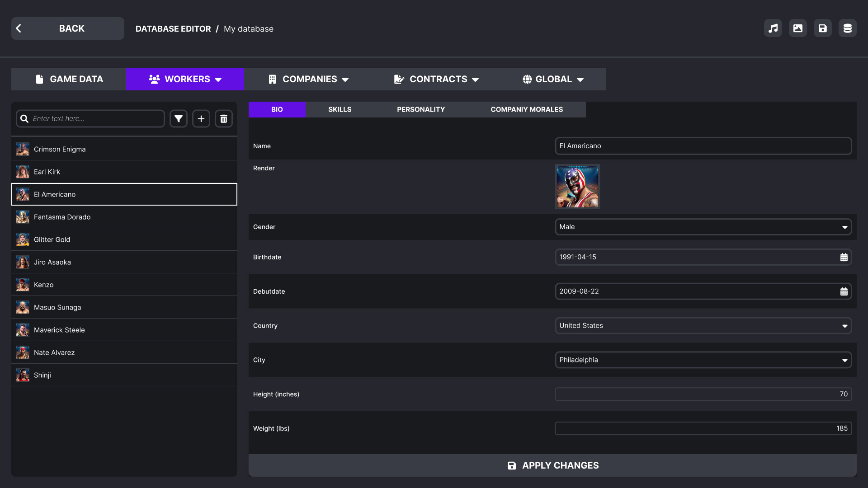Delete worker with trash icon
This screenshot has height=488, width=868.
coord(224,119)
